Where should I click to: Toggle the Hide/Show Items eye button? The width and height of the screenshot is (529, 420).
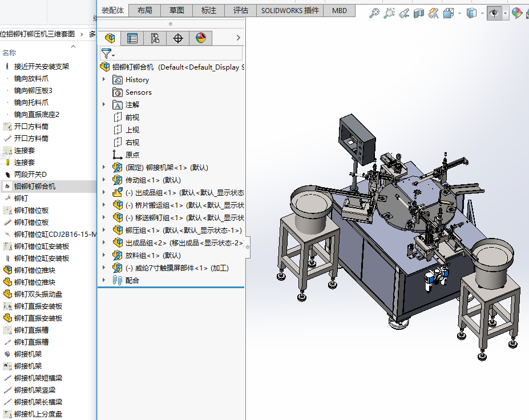pos(494,13)
